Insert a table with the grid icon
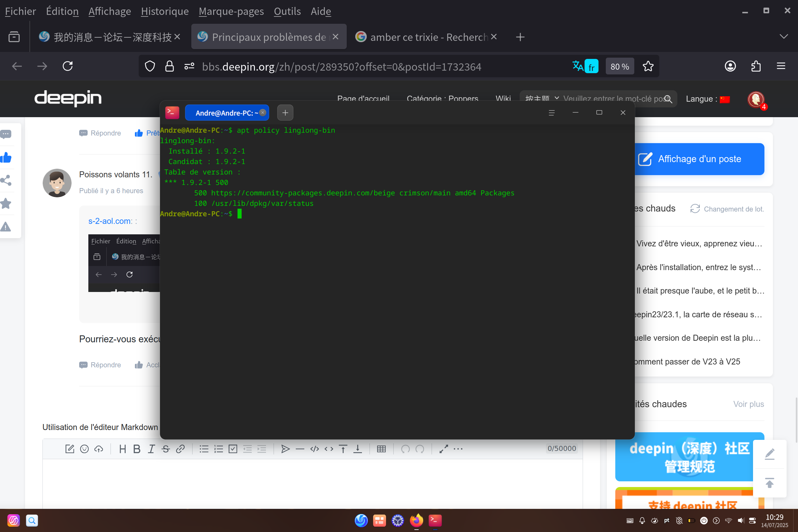The image size is (798, 532). [x=381, y=449]
